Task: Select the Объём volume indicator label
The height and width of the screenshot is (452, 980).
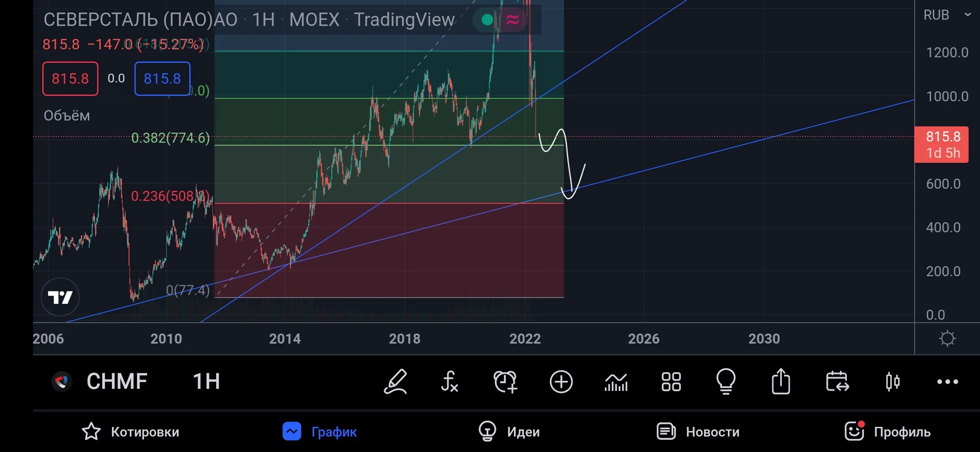Action: point(67,116)
